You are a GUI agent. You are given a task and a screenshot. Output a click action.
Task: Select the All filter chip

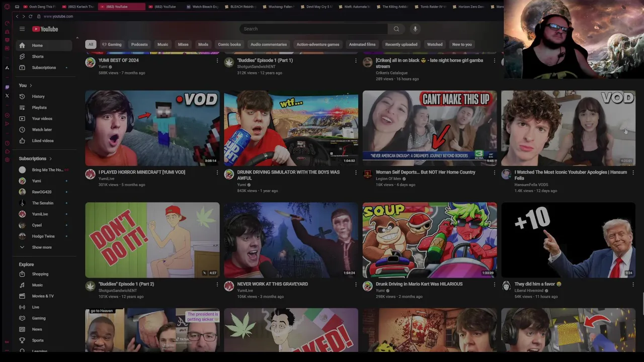(91, 44)
